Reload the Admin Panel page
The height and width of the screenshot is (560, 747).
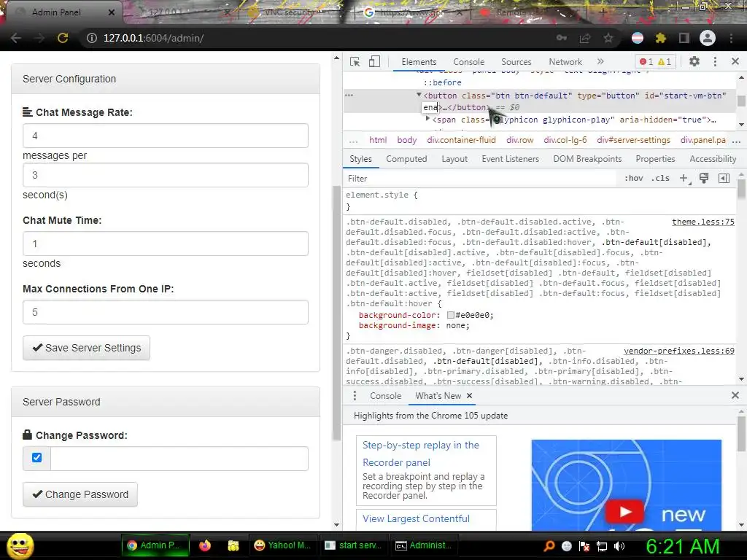click(x=63, y=38)
